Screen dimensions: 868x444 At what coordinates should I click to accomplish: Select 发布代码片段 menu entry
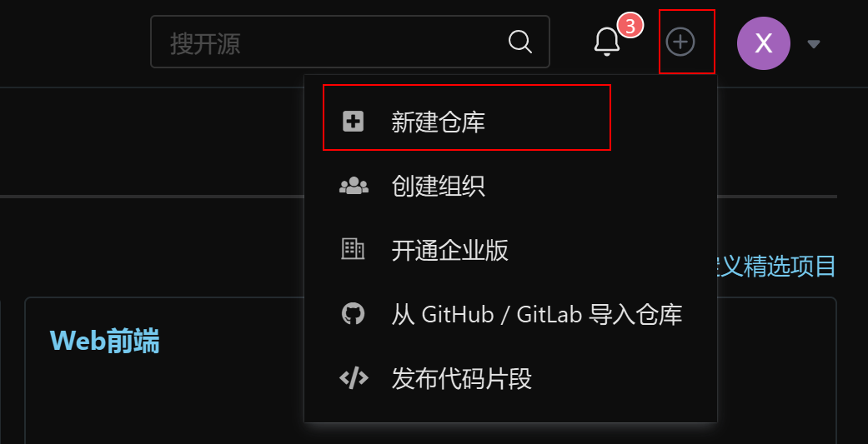[510, 379]
